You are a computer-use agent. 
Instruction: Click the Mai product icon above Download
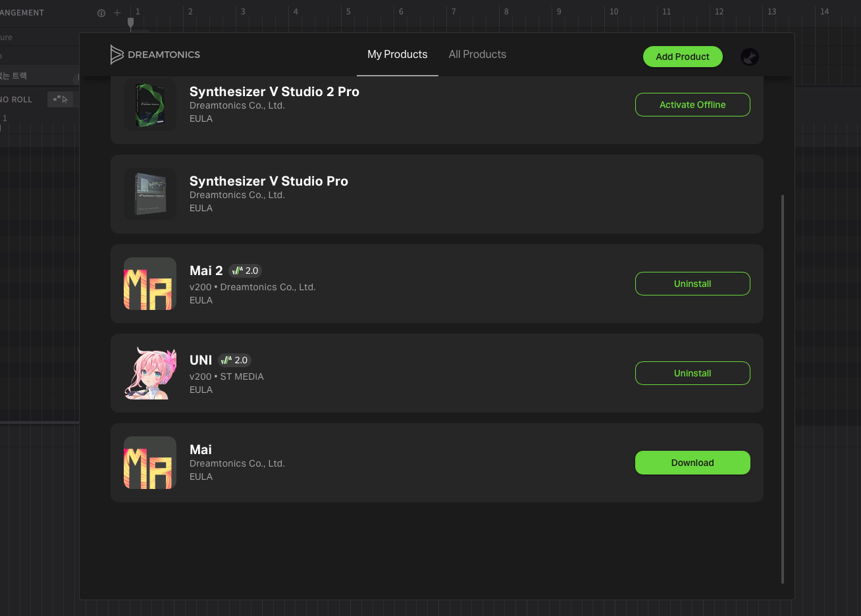pos(150,463)
